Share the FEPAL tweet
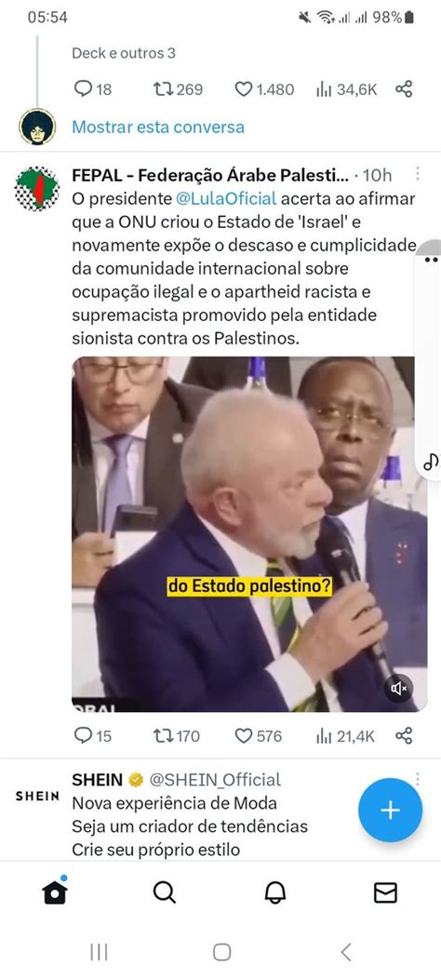 coord(404,735)
